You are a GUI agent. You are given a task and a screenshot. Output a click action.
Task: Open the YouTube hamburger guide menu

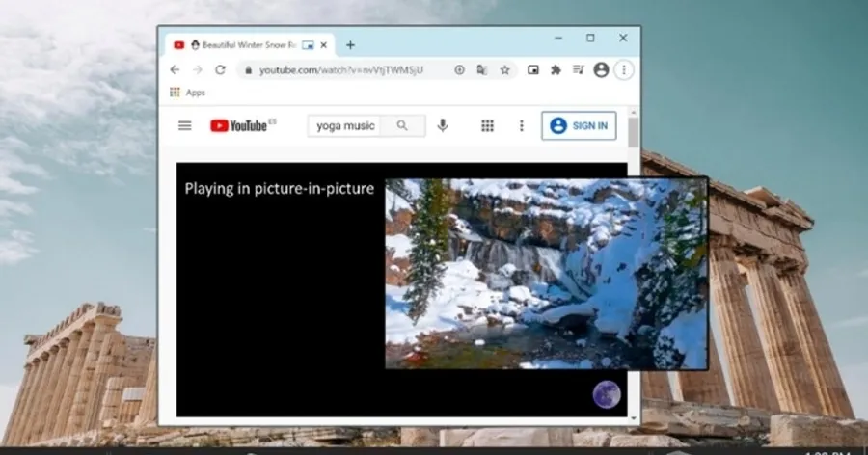coord(185,125)
